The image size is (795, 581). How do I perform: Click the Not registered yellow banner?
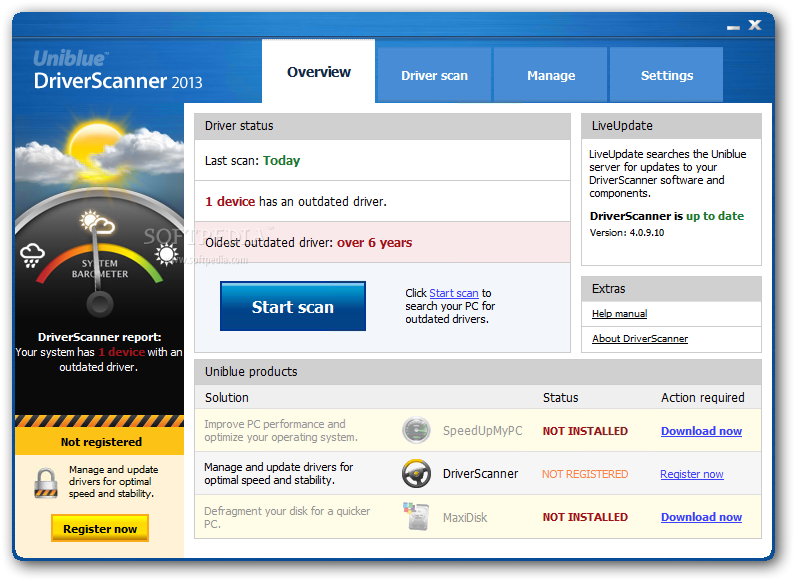coord(100,442)
